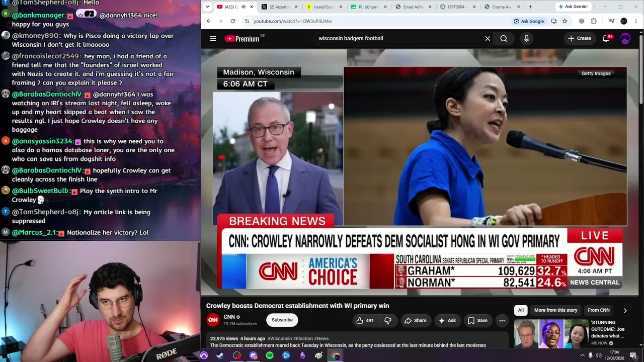The height and width of the screenshot is (362, 644).
Task: Switch to the Israel/Occu browser tab
Action: pyautogui.click(x=324, y=7)
